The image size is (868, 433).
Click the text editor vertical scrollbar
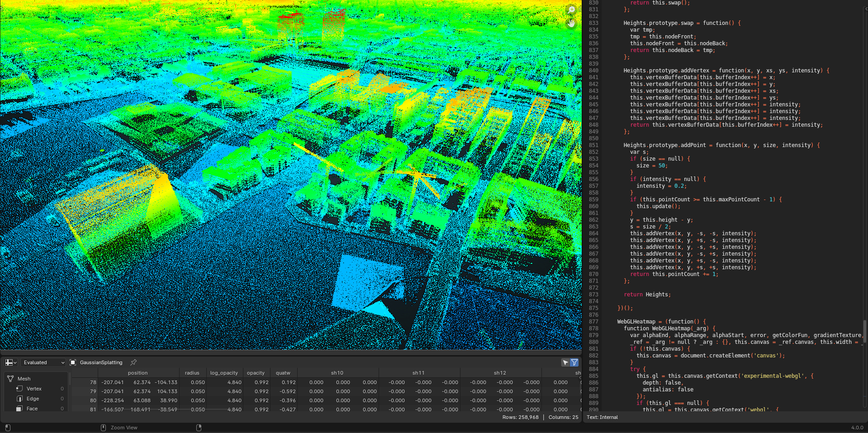point(864,330)
